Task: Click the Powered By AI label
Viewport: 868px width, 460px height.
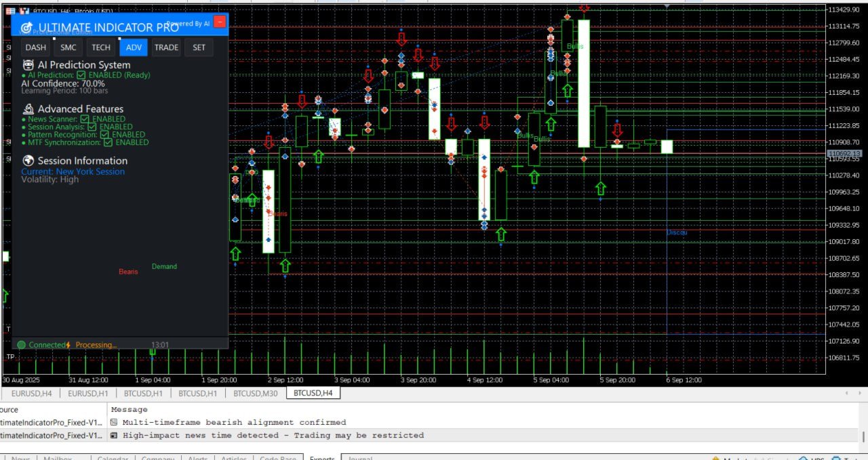Action: point(189,24)
